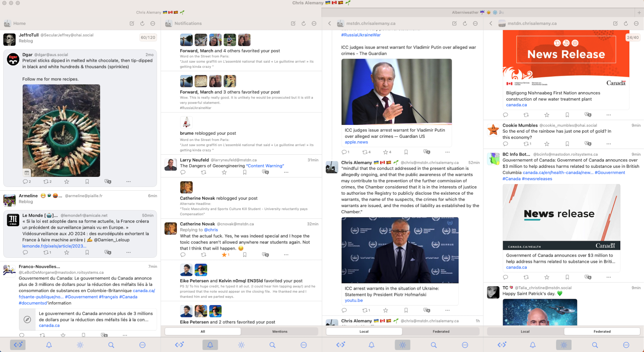The image size is (644, 352).
Task: Open Putin photo preview in third column
Action: (x=396, y=92)
